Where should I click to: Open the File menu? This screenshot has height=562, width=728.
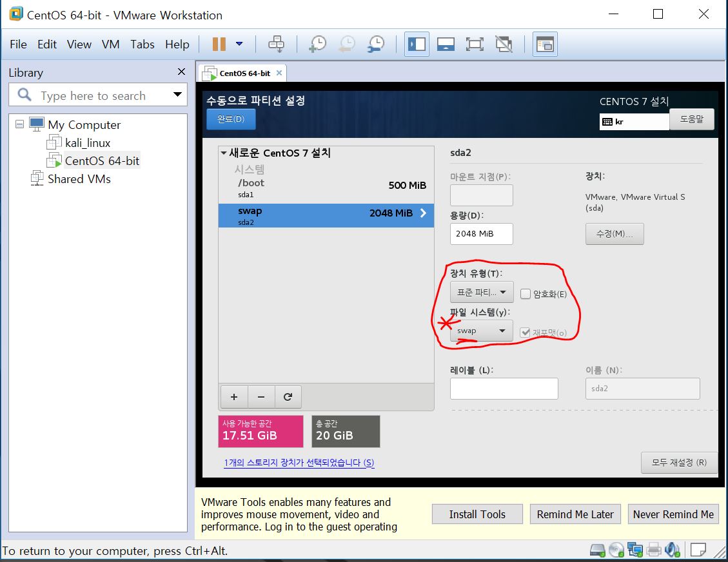(x=19, y=44)
